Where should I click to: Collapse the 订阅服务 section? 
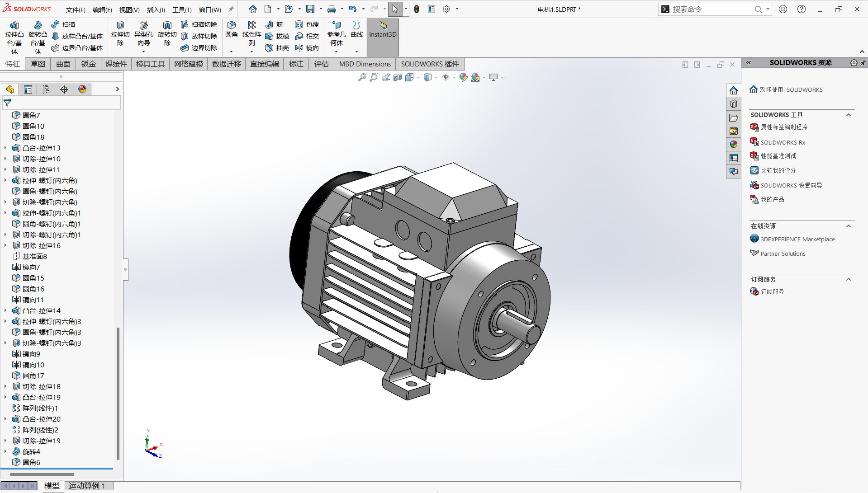point(849,279)
